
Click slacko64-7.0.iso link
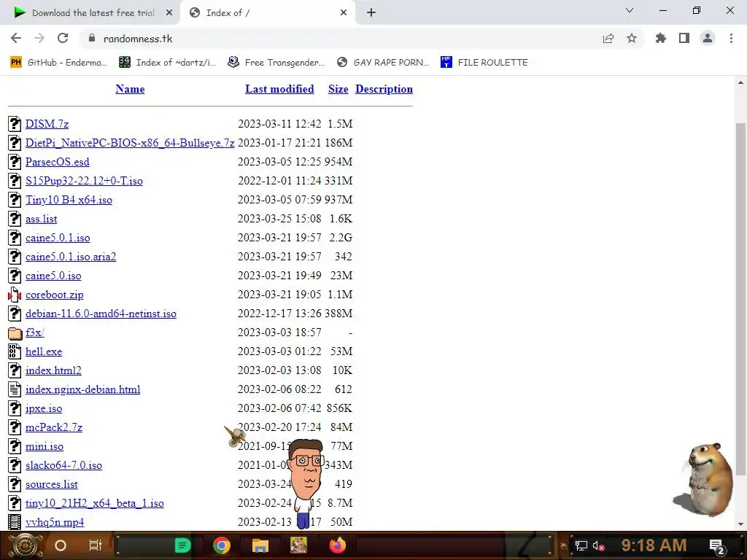tap(64, 465)
